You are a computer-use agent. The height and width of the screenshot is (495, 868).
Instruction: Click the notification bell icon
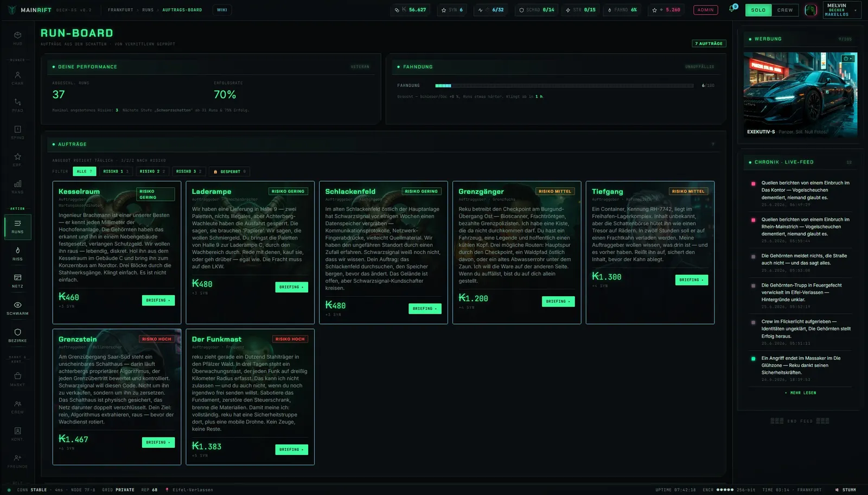coord(731,9)
